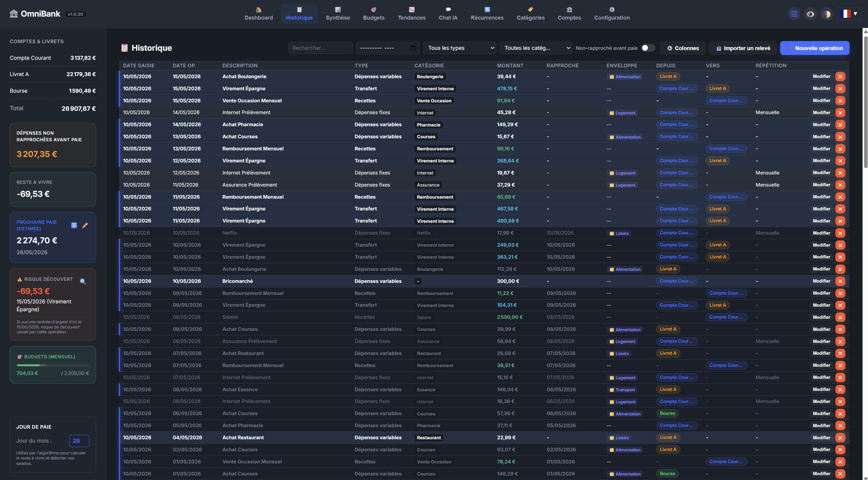
Task: Click the Bourse badge on Achat Courses 57,36 €
Action: point(667,413)
